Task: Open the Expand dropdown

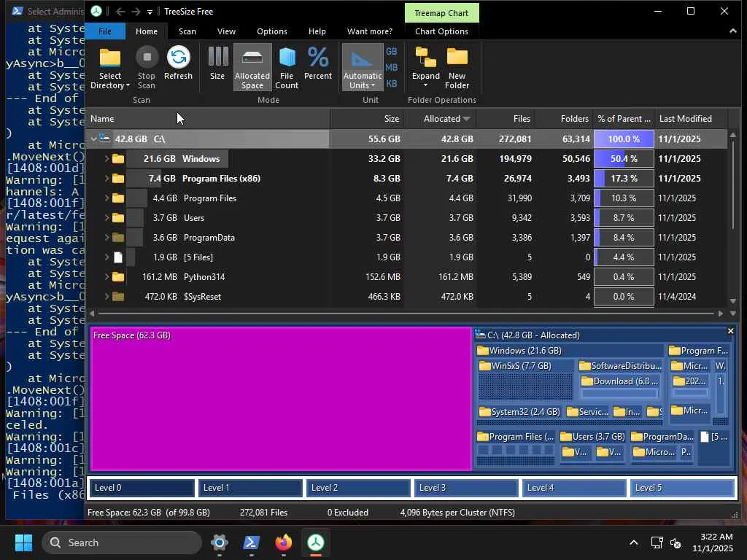Action: click(x=425, y=68)
